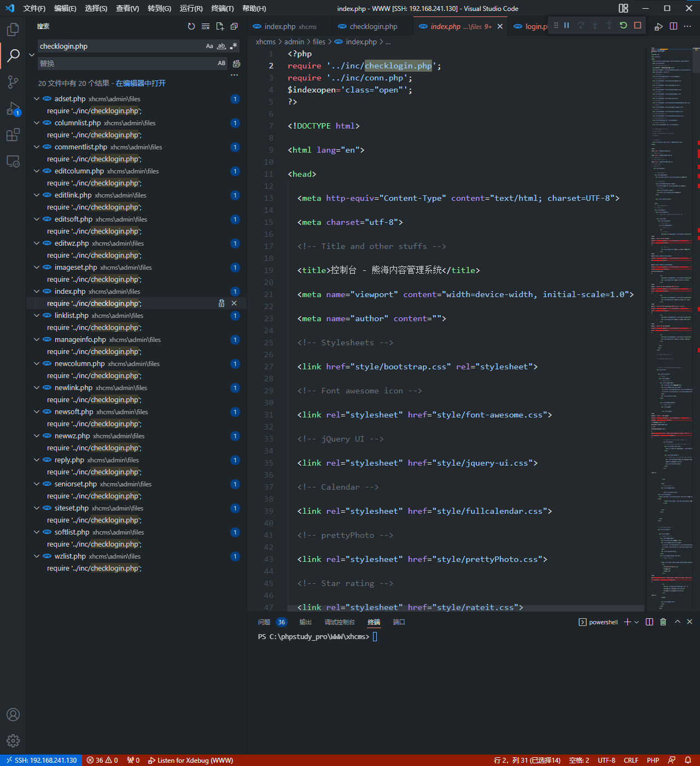Collapse the imageset.php result group

[37, 267]
